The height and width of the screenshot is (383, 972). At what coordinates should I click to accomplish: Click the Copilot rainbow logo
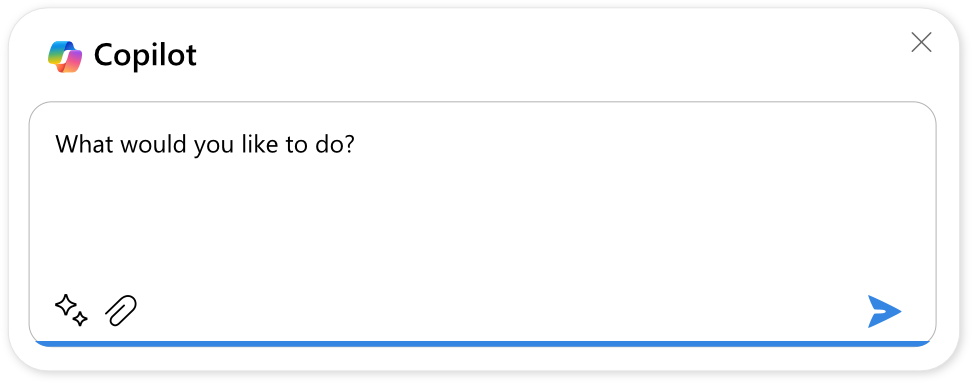pyautogui.click(x=65, y=56)
